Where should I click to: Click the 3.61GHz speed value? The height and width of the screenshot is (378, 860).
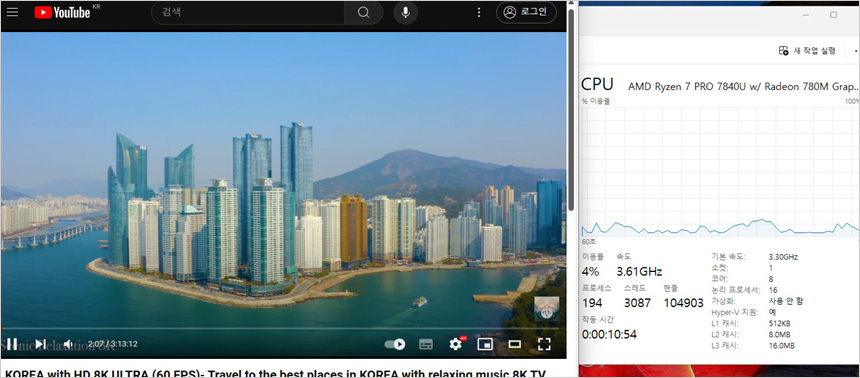pos(640,271)
